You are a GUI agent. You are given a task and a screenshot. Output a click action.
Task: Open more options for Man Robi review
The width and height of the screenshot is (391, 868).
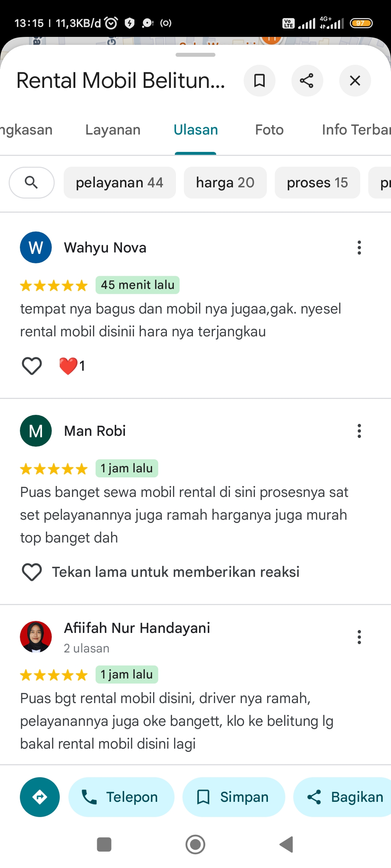pos(359,431)
